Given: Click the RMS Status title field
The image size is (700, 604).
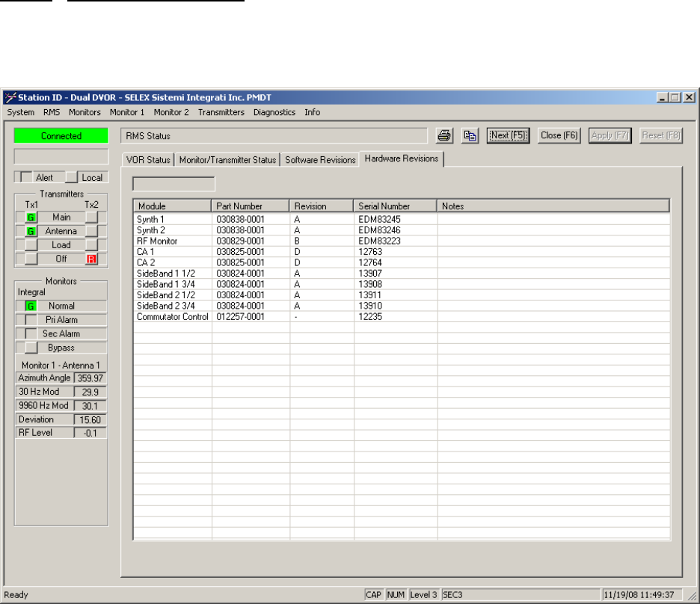Looking at the screenshot, I should click(x=274, y=136).
